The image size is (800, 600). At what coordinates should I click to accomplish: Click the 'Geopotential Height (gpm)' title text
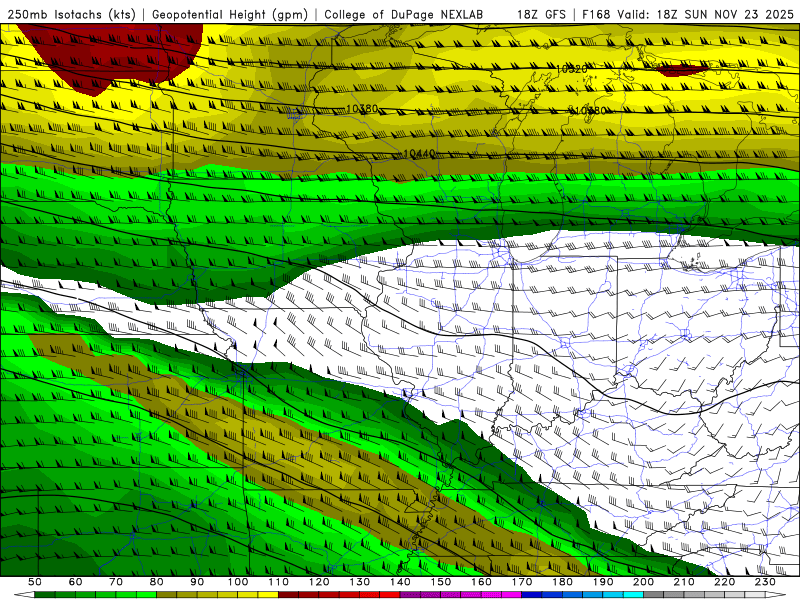230,14
